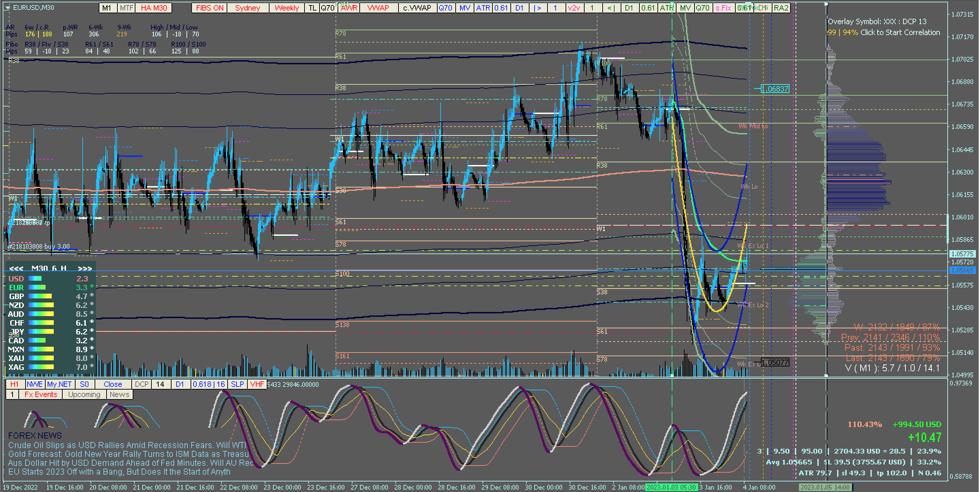Viewport: 980px width, 492px height.
Task: Click the >>> arrows in currency strength panel
Action: [x=84, y=269]
